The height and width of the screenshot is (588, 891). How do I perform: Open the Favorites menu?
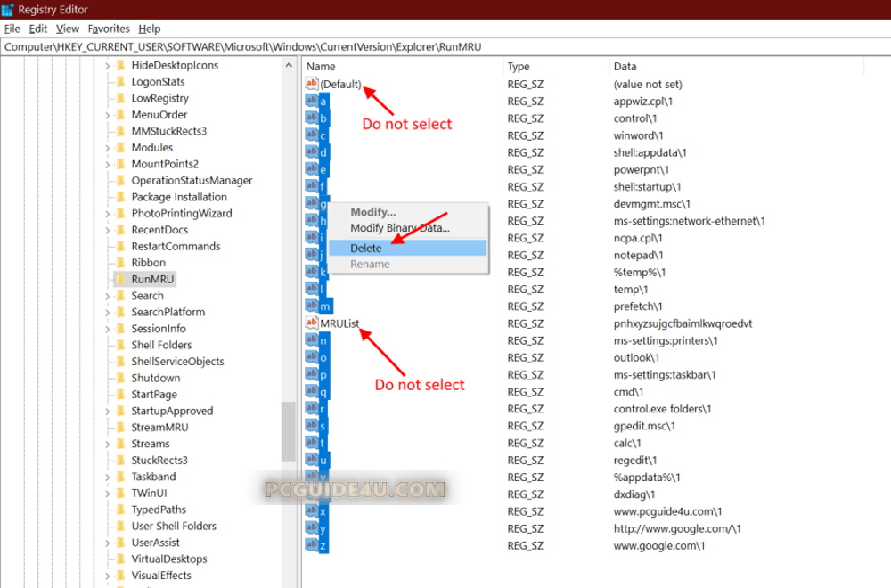109,29
